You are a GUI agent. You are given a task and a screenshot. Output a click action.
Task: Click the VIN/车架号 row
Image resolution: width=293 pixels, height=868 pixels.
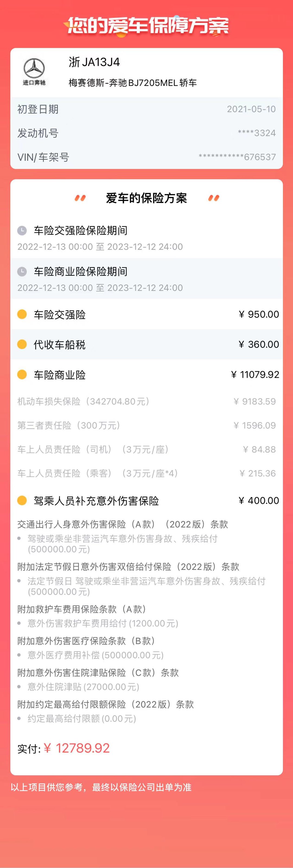click(146, 157)
